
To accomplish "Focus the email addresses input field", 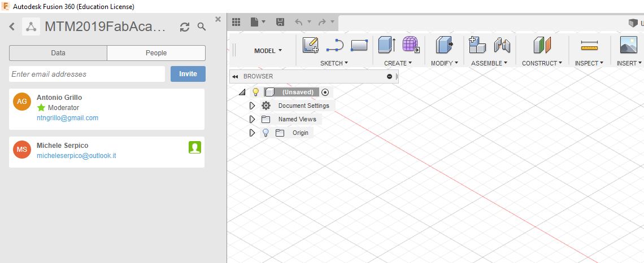I will 87,74.
